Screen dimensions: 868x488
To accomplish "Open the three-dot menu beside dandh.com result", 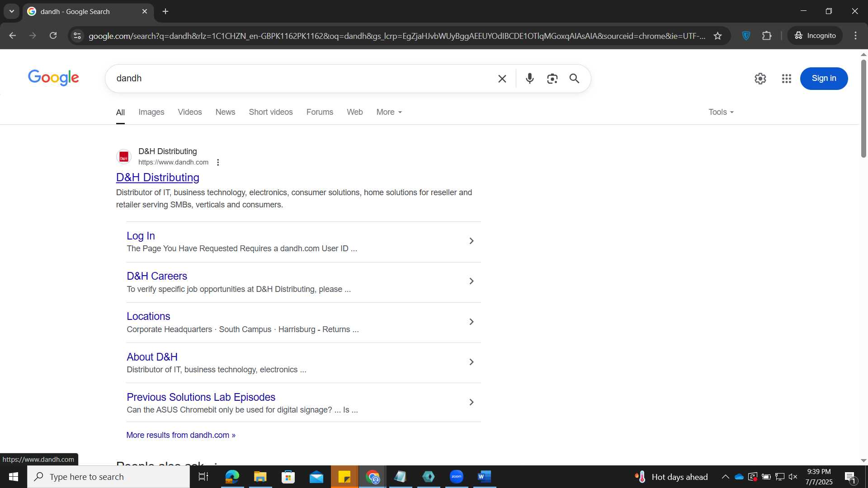I will pyautogui.click(x=218, y=162).
